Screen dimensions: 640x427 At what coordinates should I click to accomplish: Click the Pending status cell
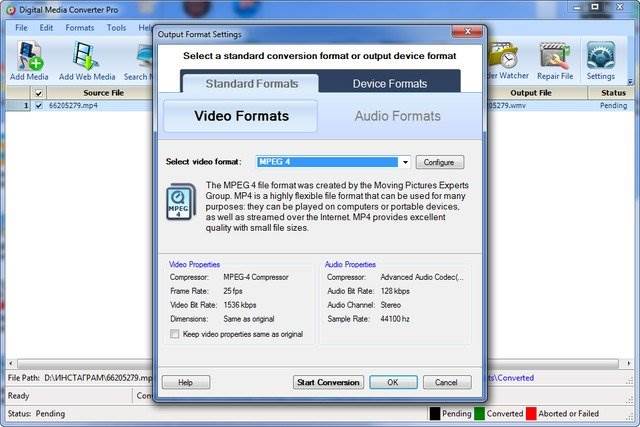(613, 106)
